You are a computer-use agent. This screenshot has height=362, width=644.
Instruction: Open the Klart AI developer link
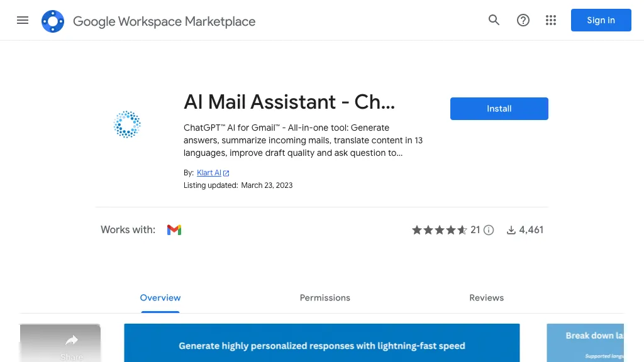pos(209,173)
